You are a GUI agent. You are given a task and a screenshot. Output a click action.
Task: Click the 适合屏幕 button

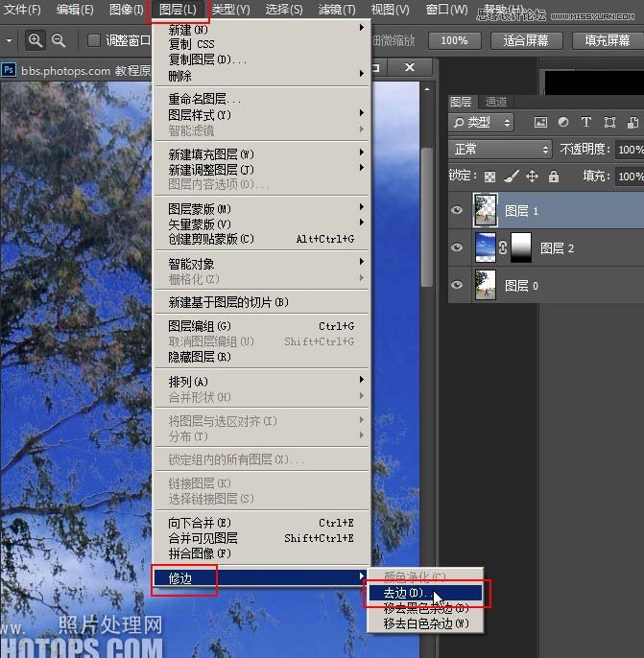tap(526, 40)
